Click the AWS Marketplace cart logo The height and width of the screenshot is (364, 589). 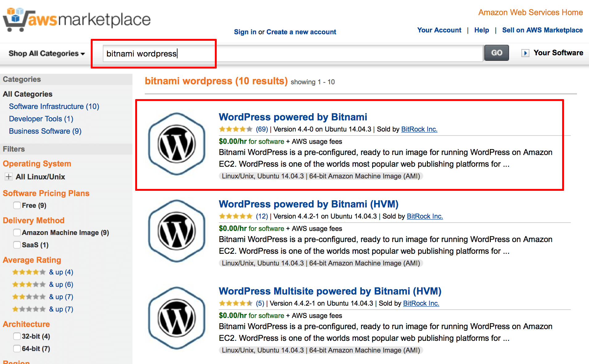(x=77, y=19)
